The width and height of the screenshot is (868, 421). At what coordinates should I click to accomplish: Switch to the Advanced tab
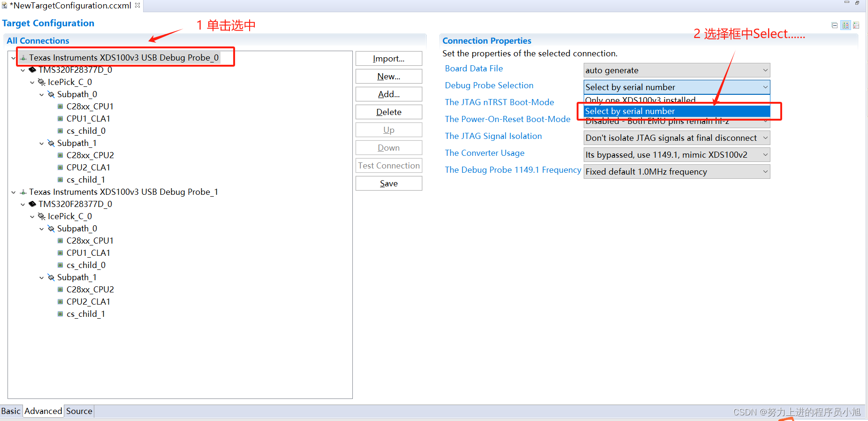43,411
